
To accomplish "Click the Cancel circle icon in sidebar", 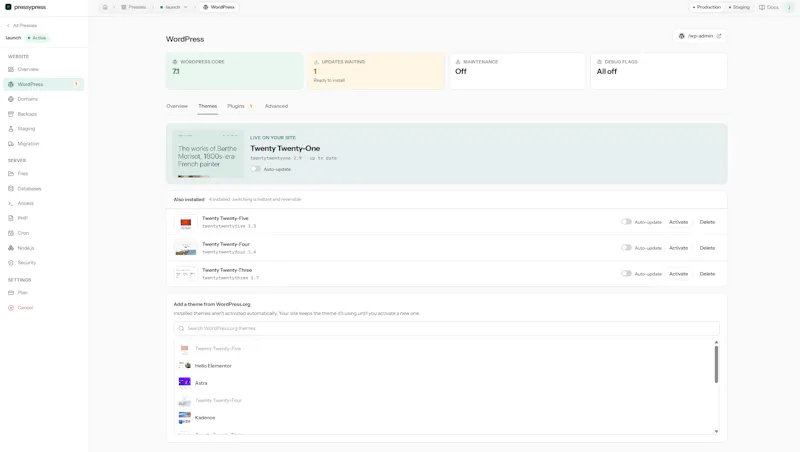I will [11, 308].
